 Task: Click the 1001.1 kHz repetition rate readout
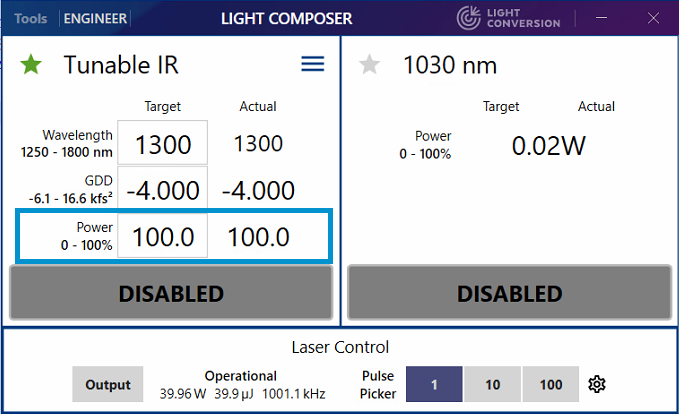pyautogui.click(x=294, y=394)
